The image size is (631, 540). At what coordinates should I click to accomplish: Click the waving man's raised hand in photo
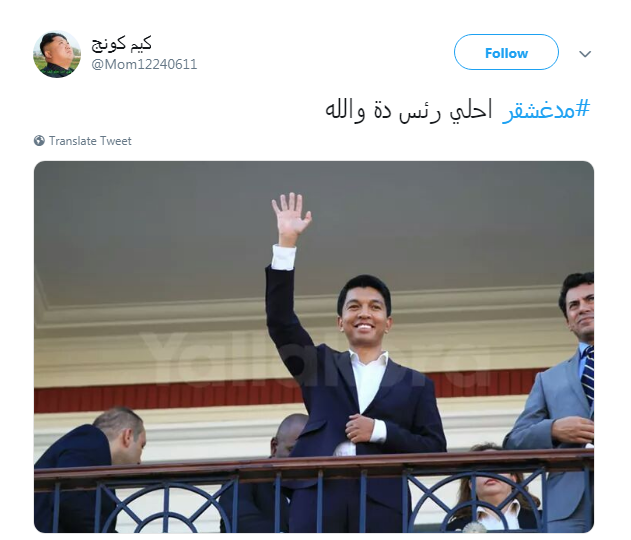(x=291, y=216)
